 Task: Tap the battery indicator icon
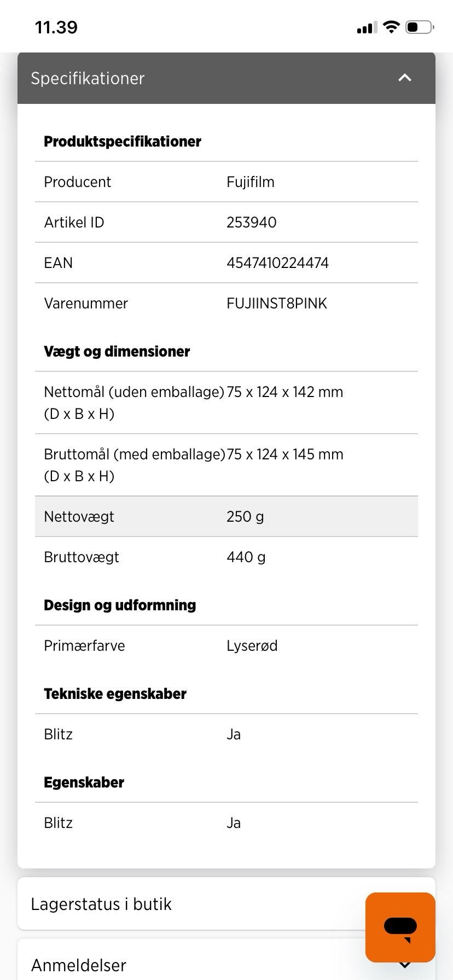click(420, 27)
